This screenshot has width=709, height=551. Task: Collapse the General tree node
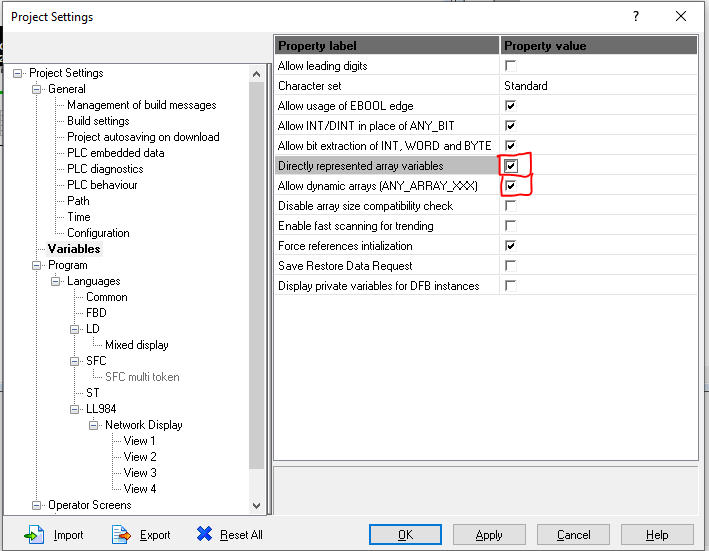tap(37, 89)
